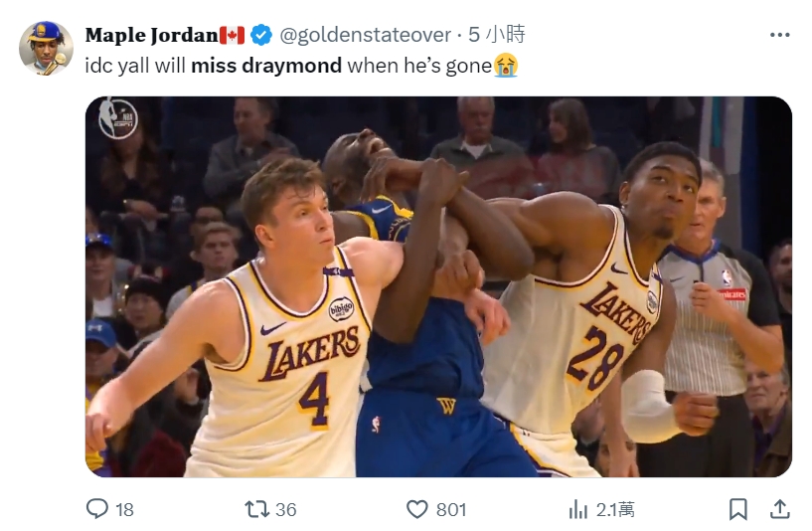The height and width of the screenshot is (531, 812).
Task: Click the blue verified badge
Action: [x=260, y=35]
